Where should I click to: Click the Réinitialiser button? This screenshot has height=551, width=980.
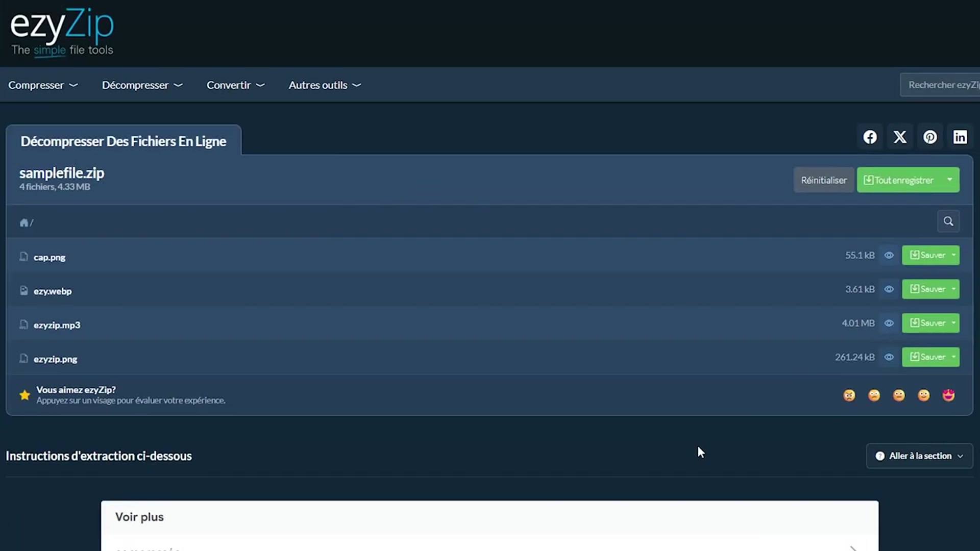(x=824, y=180)
